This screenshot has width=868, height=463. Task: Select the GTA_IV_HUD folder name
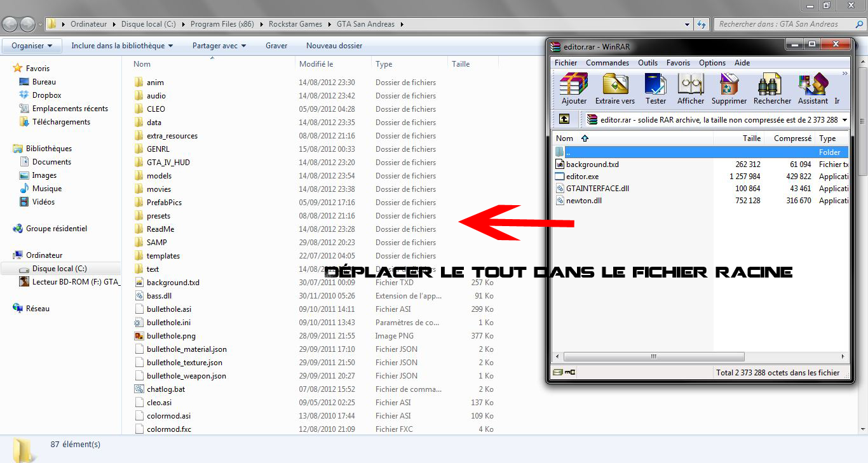pyautogui.click(x=168, y=163)
